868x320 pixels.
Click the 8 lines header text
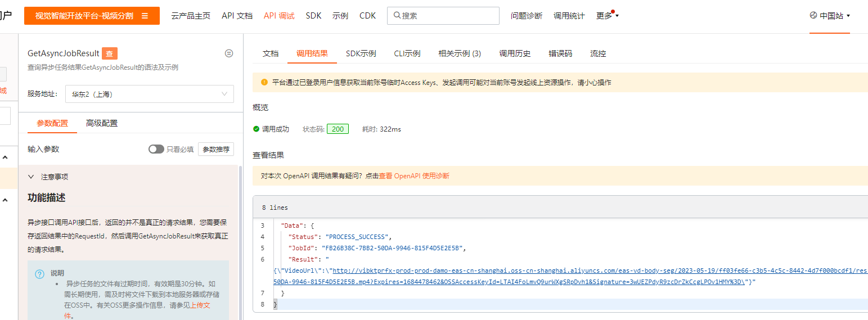[x=275, y=208]
